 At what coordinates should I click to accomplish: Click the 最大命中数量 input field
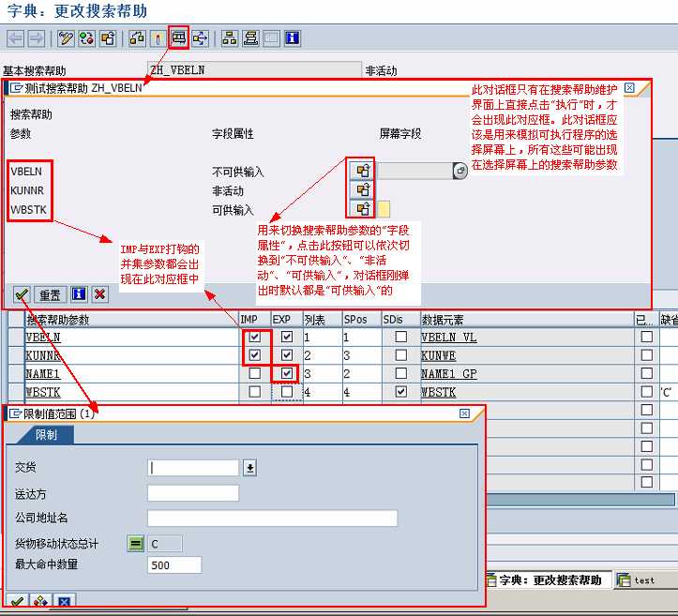(x=174, y=564)
